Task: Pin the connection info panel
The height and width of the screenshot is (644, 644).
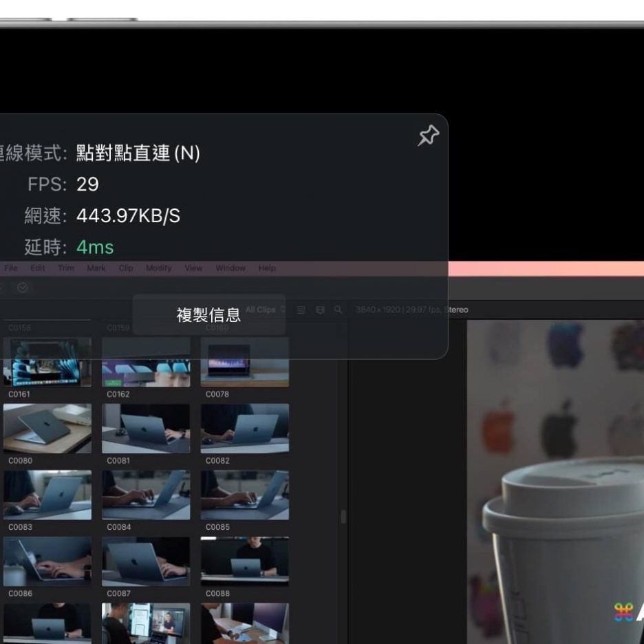Action: point(428,136)
